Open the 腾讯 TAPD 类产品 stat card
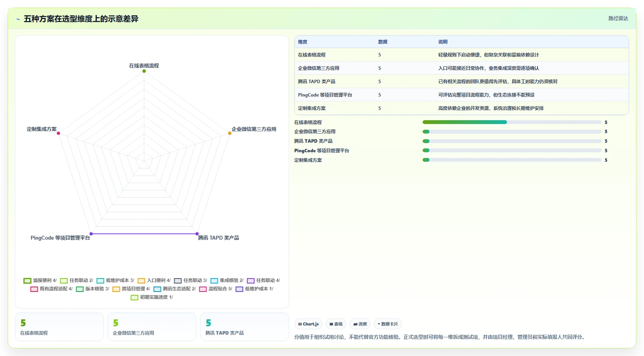The image size is (644, 356). pos(244,327)
